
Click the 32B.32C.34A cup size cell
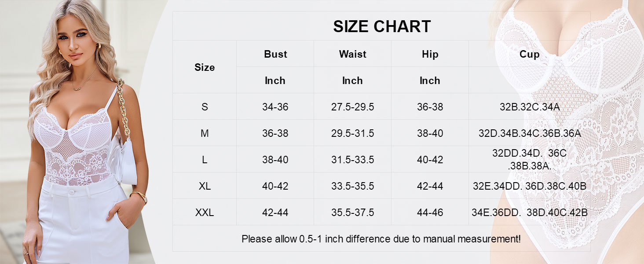(x=529, y=107)
